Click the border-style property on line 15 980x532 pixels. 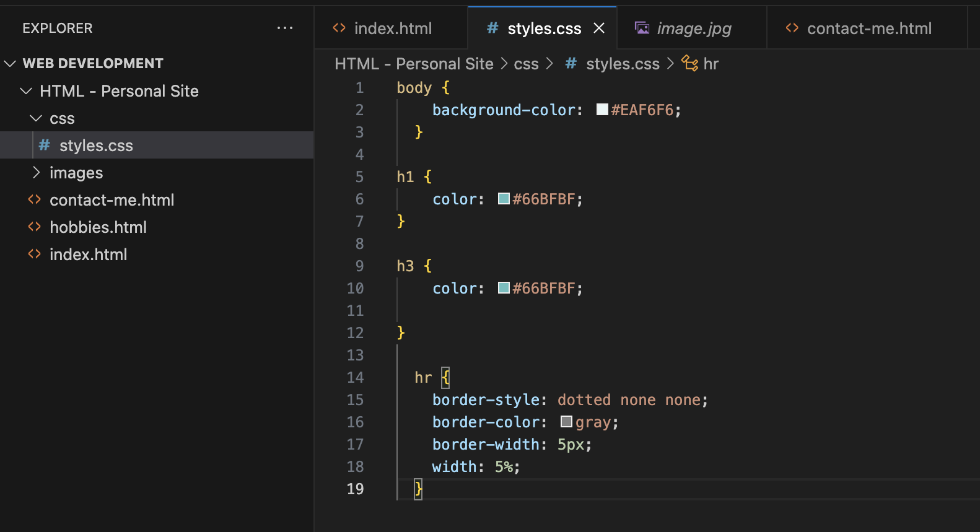tap(486, 399)
